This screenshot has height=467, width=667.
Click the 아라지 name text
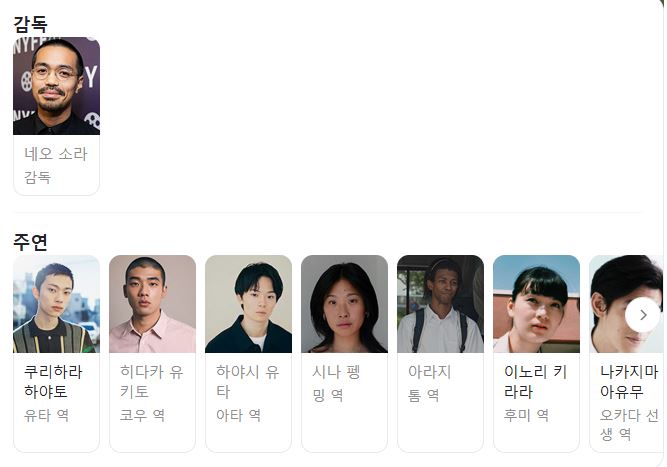pyautogui.click(x=429, y=372)
